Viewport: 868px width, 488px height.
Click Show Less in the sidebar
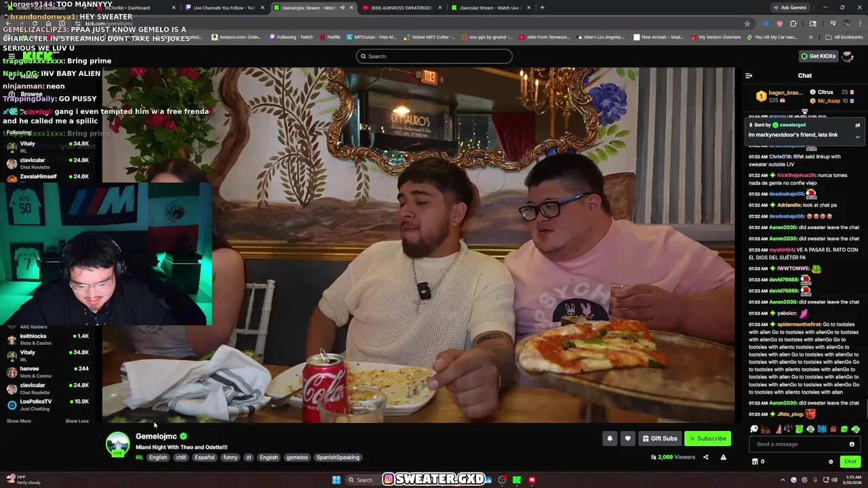[77, 421]
